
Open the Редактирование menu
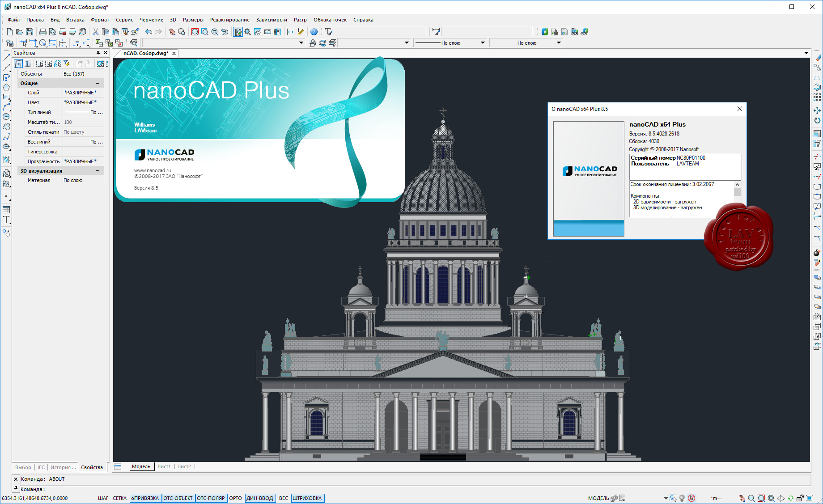(x=230, y=20)
